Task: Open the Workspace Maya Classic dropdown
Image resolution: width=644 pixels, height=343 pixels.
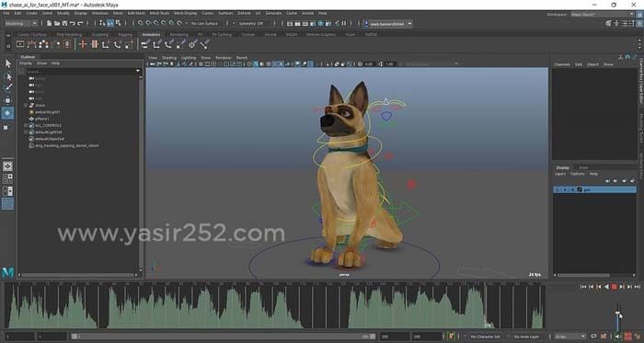Action: (602, 15)
